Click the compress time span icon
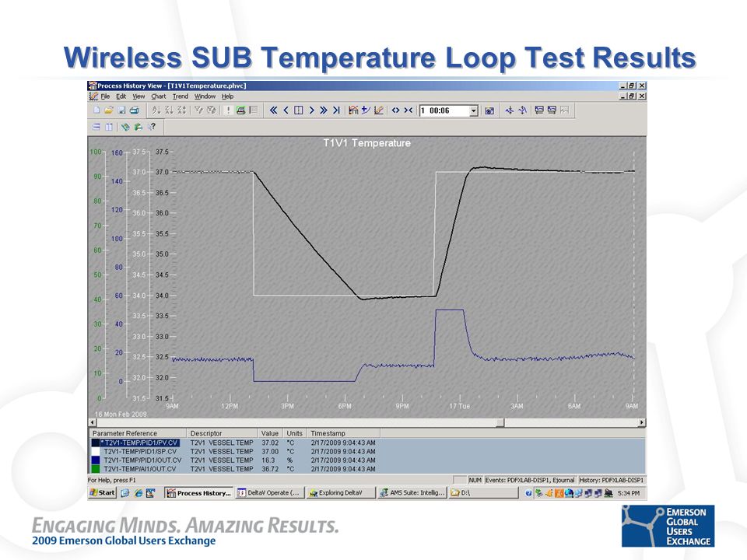This screenshot has width=747, height=560. click(x=409, y=110)
